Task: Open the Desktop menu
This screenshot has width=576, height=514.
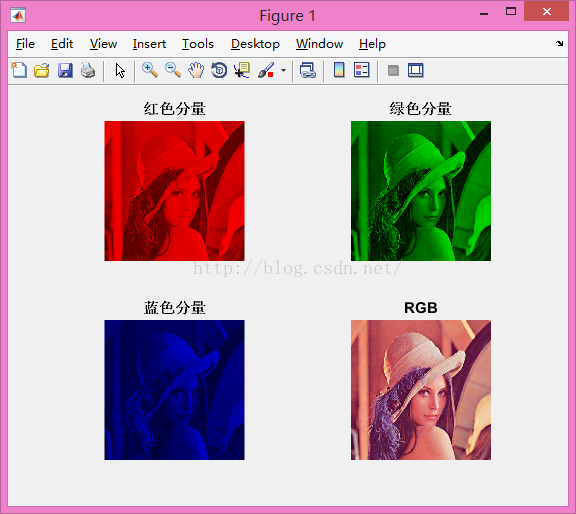Action: [x=255, y=44]
